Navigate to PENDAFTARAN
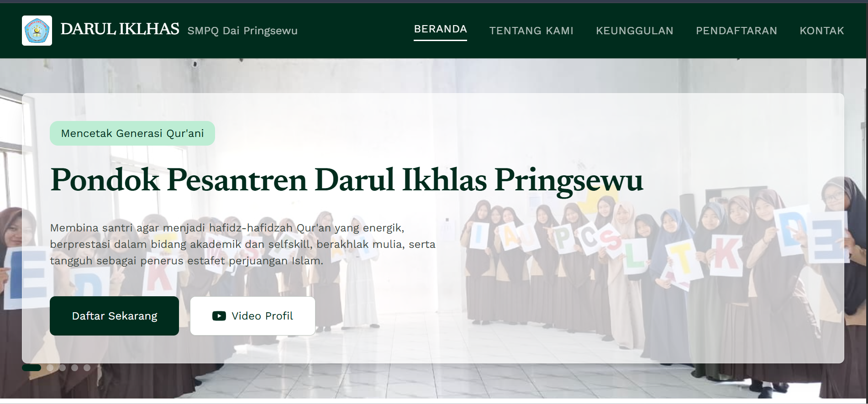The width and height of the screenshot is (868, 404). [x=736, y=31]
